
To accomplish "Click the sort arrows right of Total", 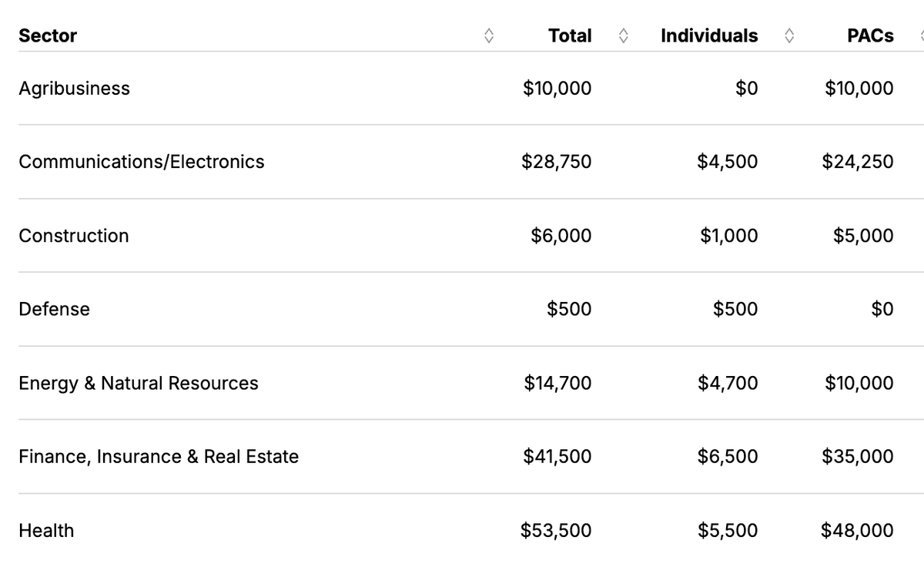I will click(x=624, y=35).
